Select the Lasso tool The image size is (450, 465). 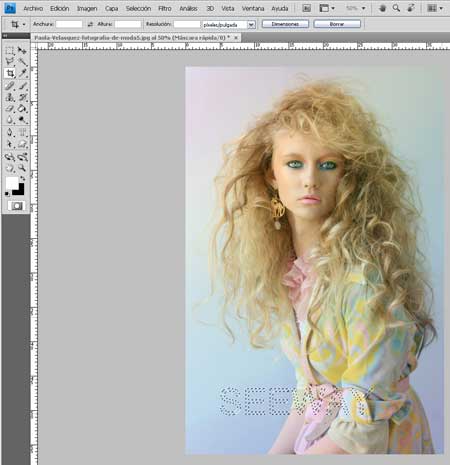click(x=10, y=62)
